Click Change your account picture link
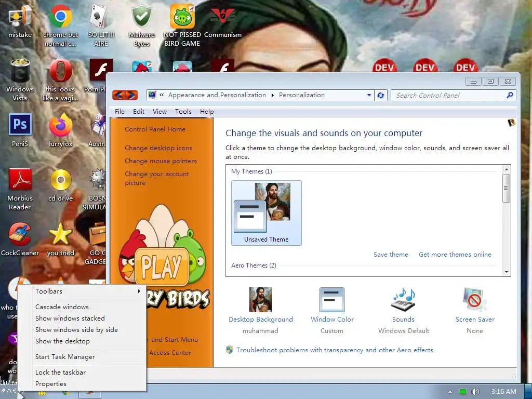The image size is (532, 399). [156, 178]
